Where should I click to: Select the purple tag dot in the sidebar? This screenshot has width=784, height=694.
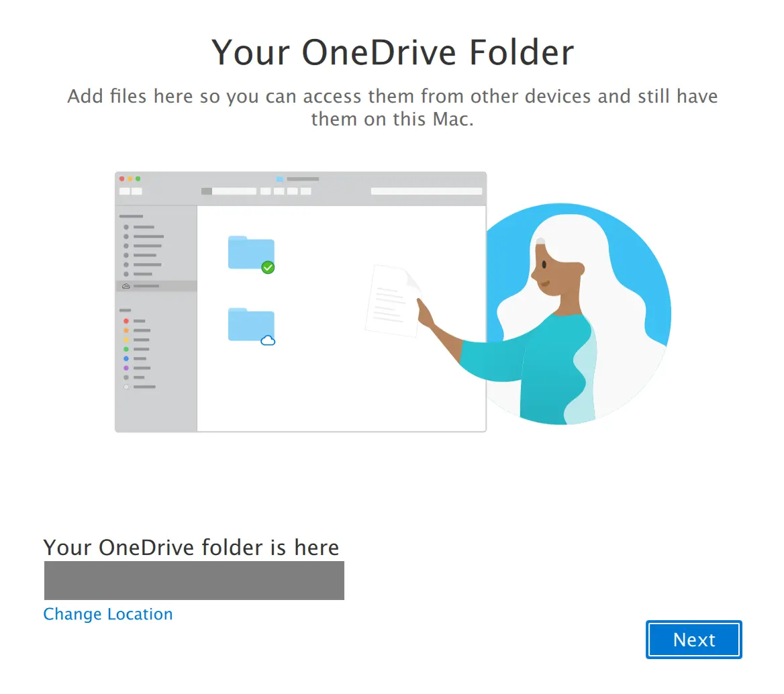tap(126, 368)
